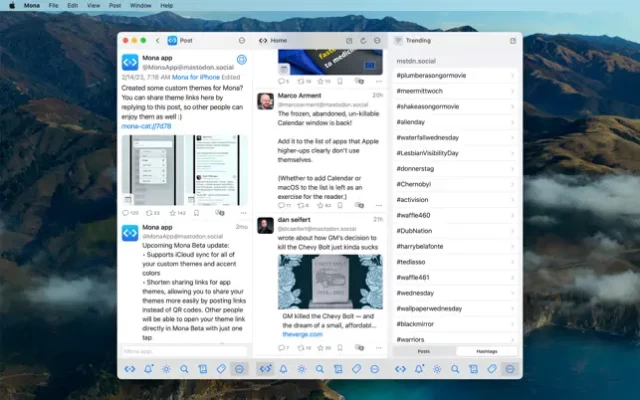Open the mona-cat theme link
The height and width of the screenshot is (400, 640).
coord(146,127)
